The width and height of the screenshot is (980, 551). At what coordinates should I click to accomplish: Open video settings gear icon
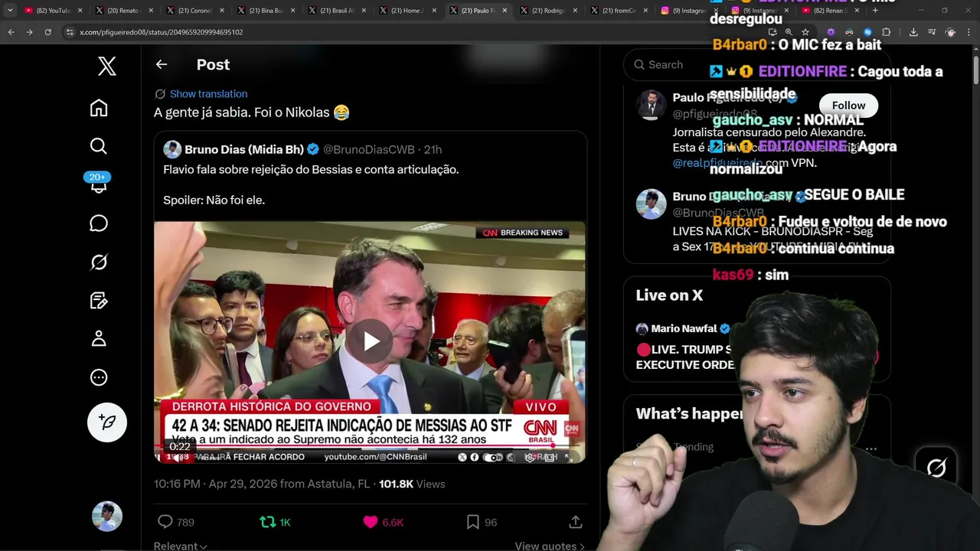[x=530, y=458]
